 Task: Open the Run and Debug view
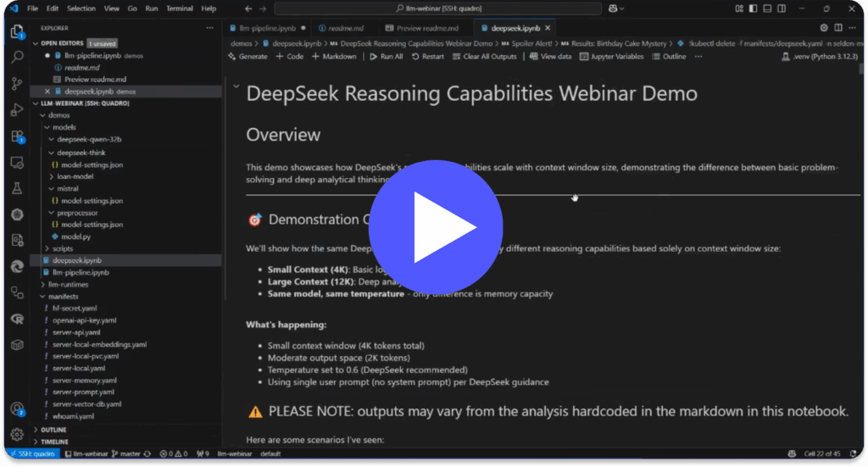click(17, 109)
